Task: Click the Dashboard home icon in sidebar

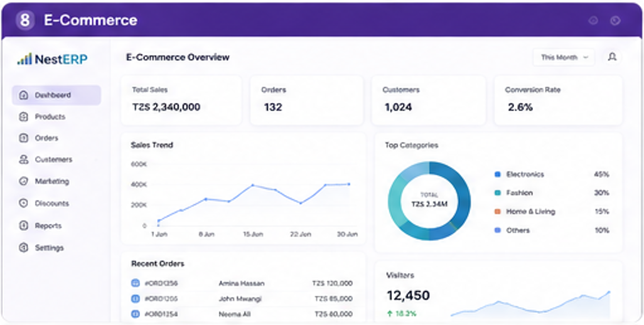Action: tap(24, 95)
